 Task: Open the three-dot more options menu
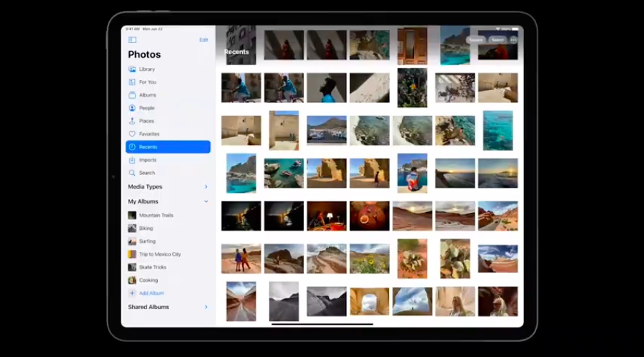coord(513,40)
